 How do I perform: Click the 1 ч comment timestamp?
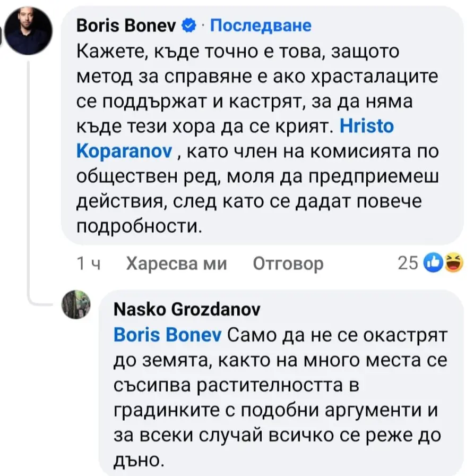pyautogui.click(x=89, y=263)
